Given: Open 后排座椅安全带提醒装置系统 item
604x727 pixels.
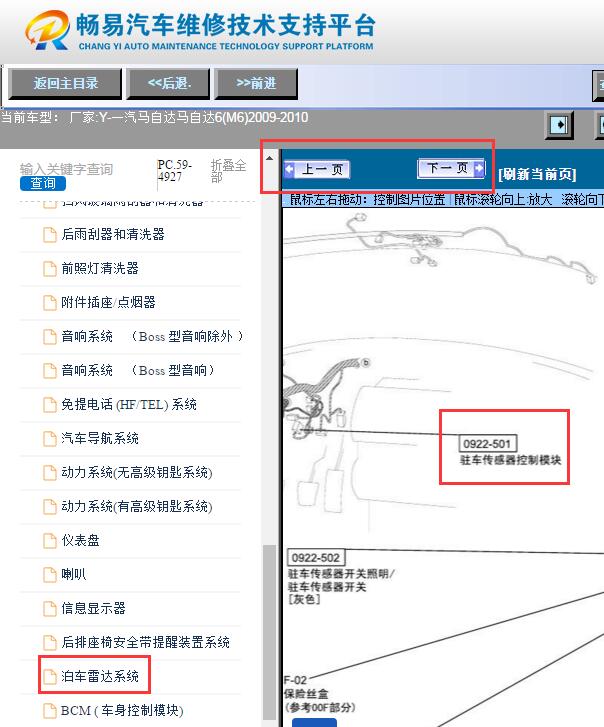Looking at the screenshot, I should (145, 642).
